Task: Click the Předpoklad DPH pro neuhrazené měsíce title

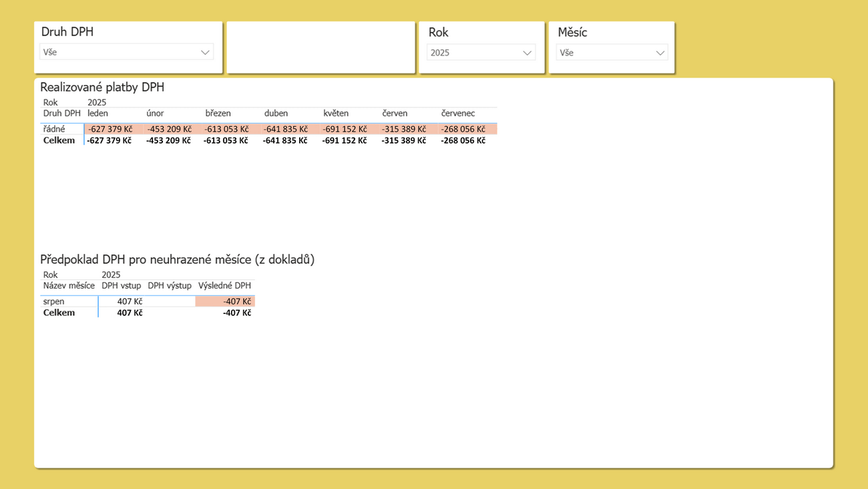Action: (177, 260)
